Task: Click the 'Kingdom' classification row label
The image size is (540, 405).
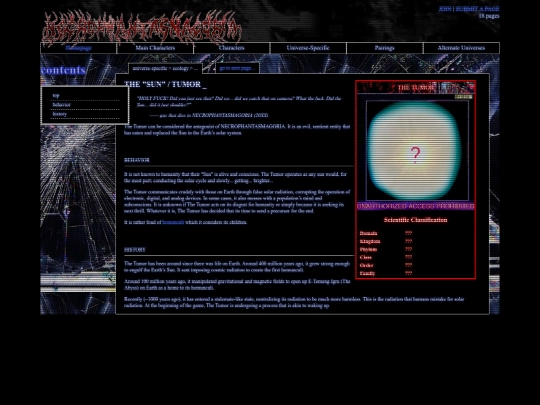Action: (370, 241)
